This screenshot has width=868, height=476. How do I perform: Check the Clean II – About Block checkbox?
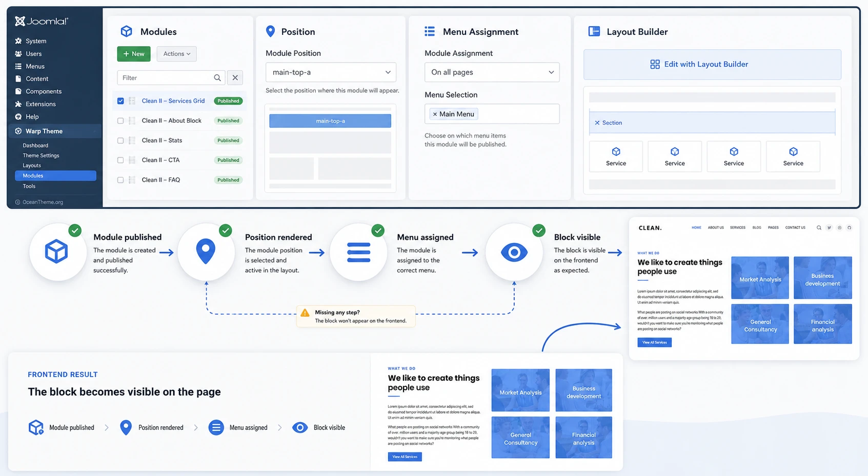[120, 121]
